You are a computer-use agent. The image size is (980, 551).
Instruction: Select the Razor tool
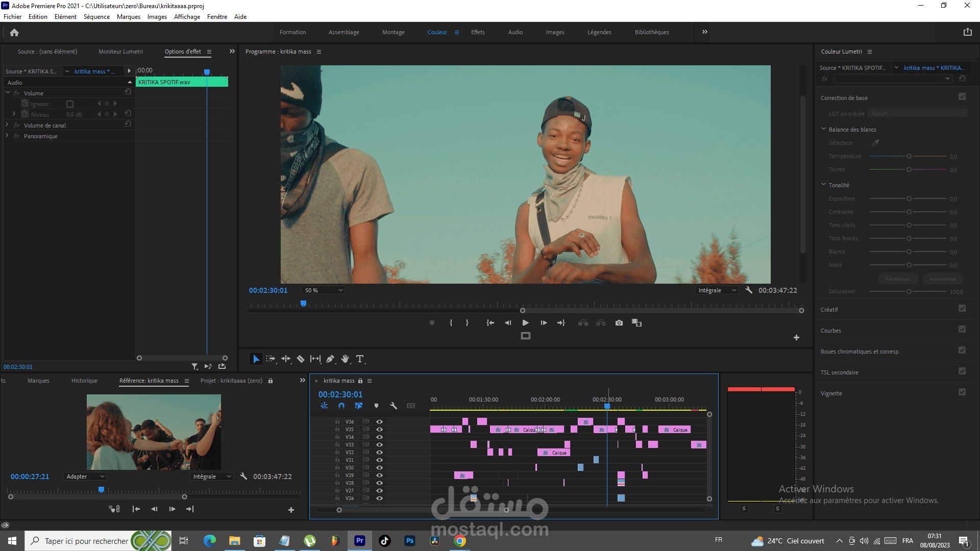click(301, 359)
